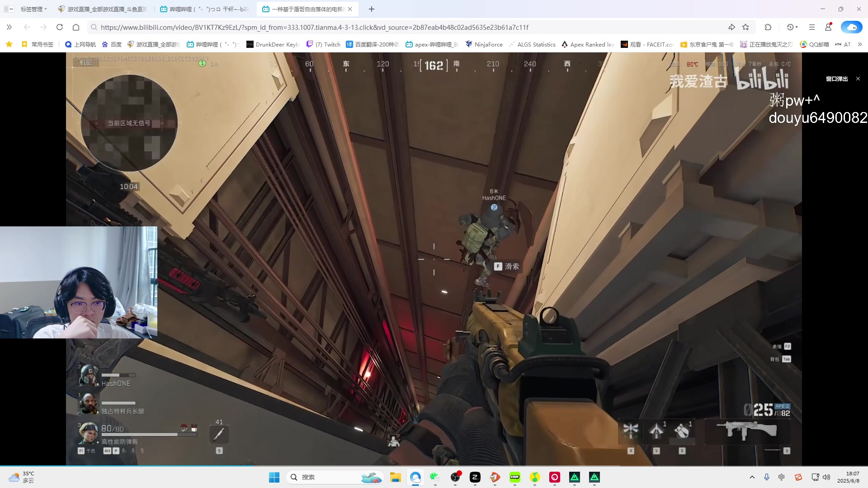Click the blurred circular minimap

tap(129, 123)
